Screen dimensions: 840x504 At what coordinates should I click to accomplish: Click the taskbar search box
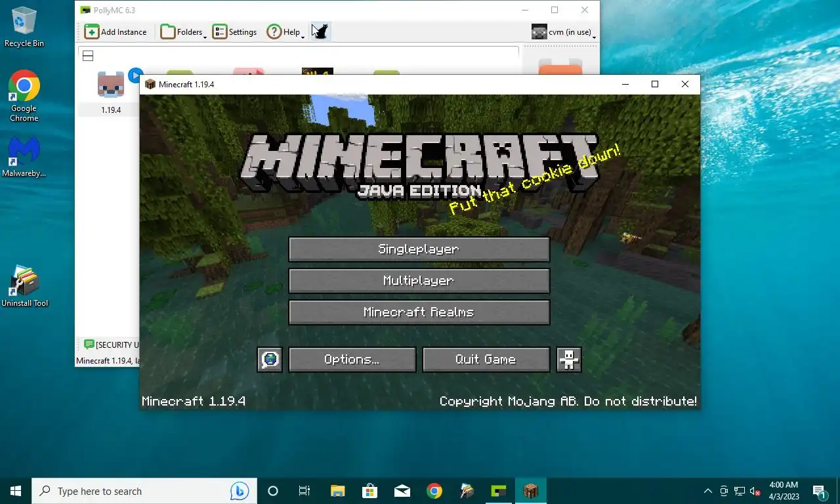click(144, 491)
